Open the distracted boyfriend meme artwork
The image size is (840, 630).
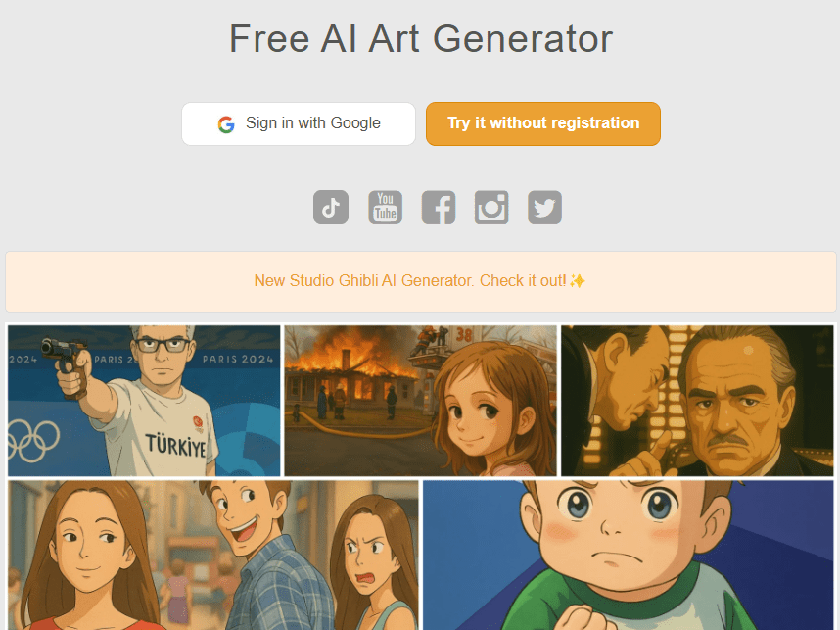tap(213, 555)
